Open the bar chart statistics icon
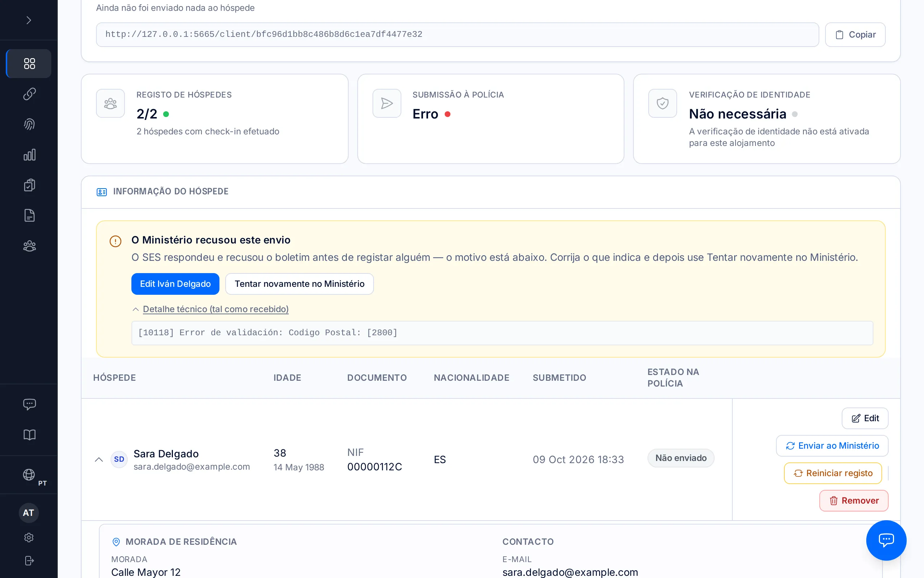Viewport: 924px width, 578px height. 29,155
